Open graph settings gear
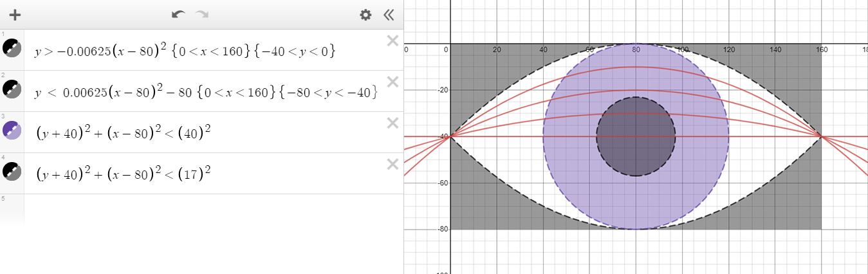This screenshot has width=868, height=274. 365,15
